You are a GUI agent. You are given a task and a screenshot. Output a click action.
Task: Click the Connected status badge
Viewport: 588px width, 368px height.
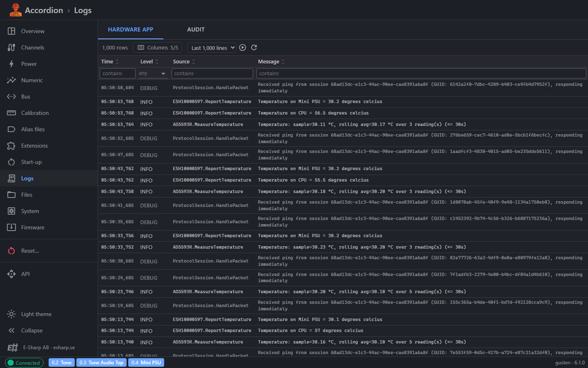click(x=24, y=363)
